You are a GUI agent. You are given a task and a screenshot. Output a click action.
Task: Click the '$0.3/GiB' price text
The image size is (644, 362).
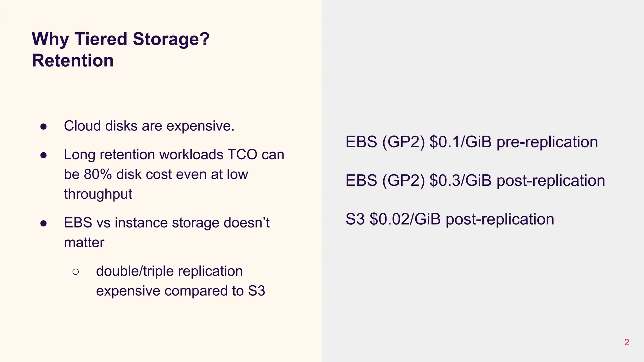click(460, 181)
